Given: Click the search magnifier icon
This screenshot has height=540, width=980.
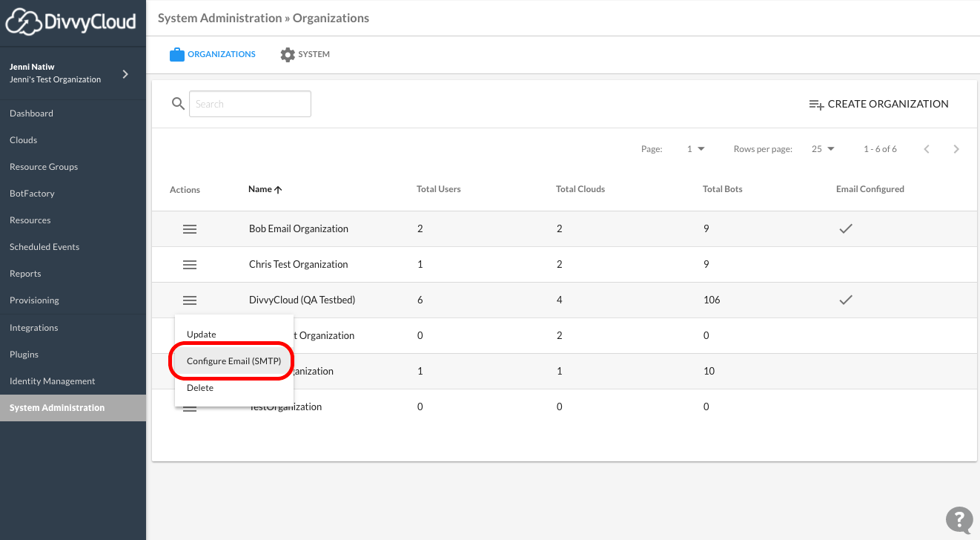Looking at the screenshot, I should pos(178,104).
